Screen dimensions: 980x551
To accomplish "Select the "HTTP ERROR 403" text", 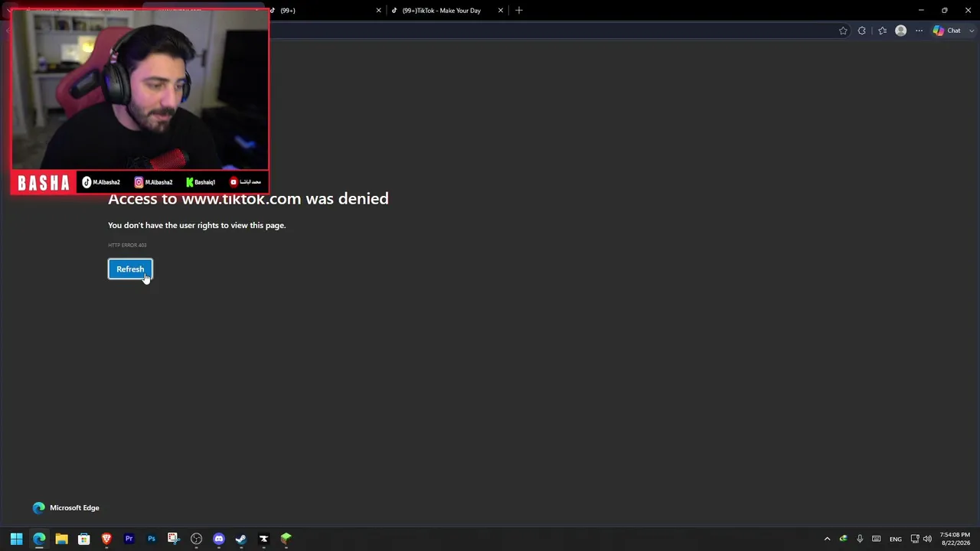I will (x=127, y=245).
